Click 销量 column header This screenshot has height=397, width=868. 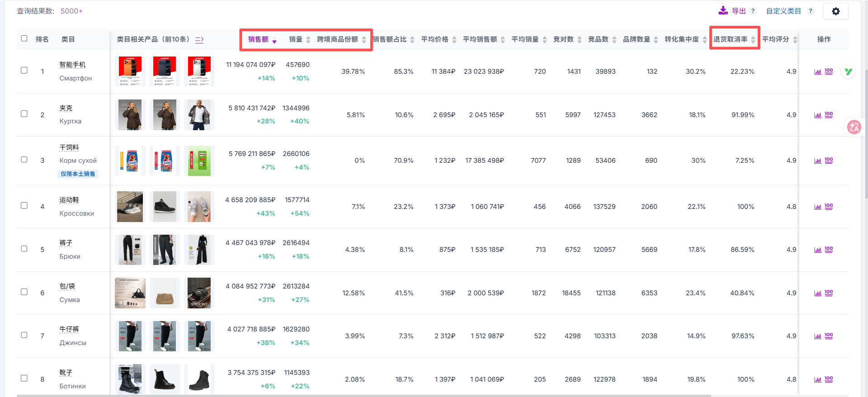pos(296,39)
